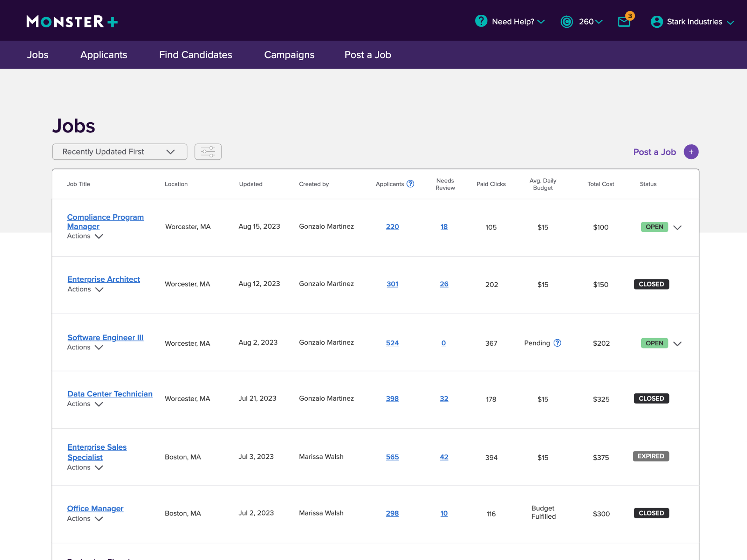The width and height of the screenshot is (747, 560).
Task: Click the credits coin icon
Action: point(567,22)
